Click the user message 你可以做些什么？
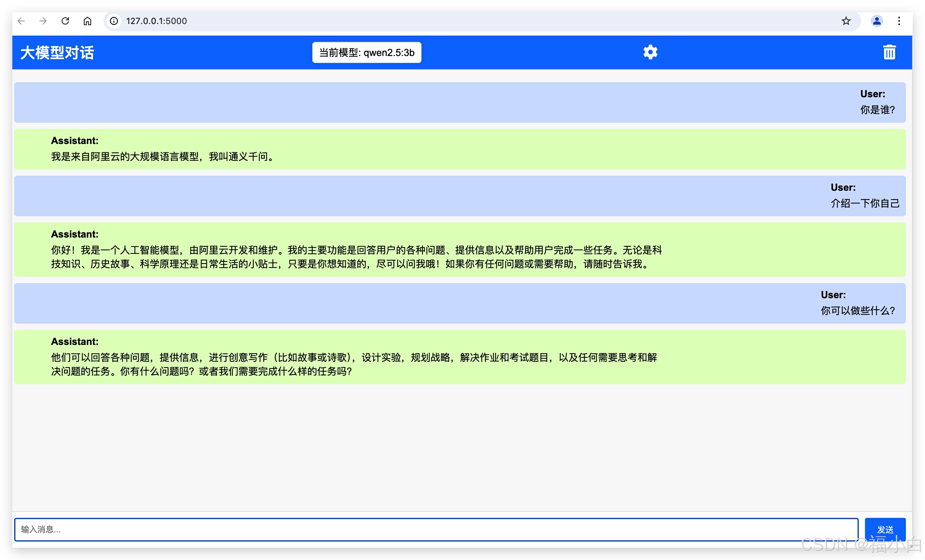 pyautogui.click(x=858, y=310)
